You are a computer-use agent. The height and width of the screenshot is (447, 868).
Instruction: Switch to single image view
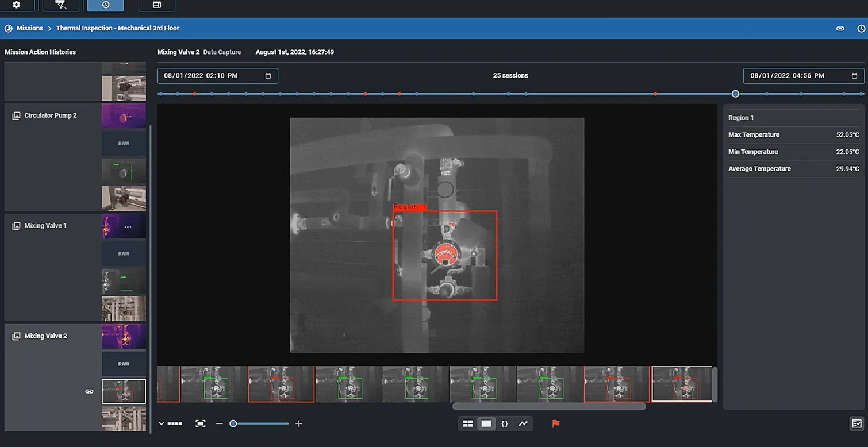point(486,424)
